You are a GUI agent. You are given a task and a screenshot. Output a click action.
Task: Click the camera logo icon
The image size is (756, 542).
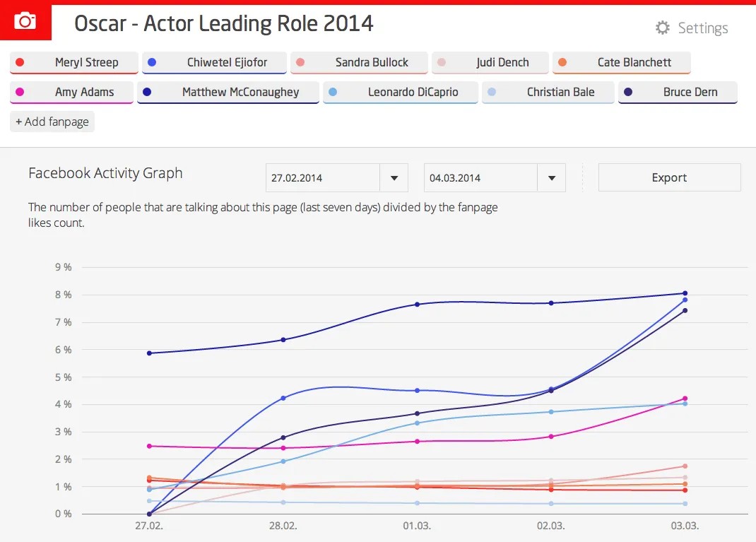[x=25, y=21]
